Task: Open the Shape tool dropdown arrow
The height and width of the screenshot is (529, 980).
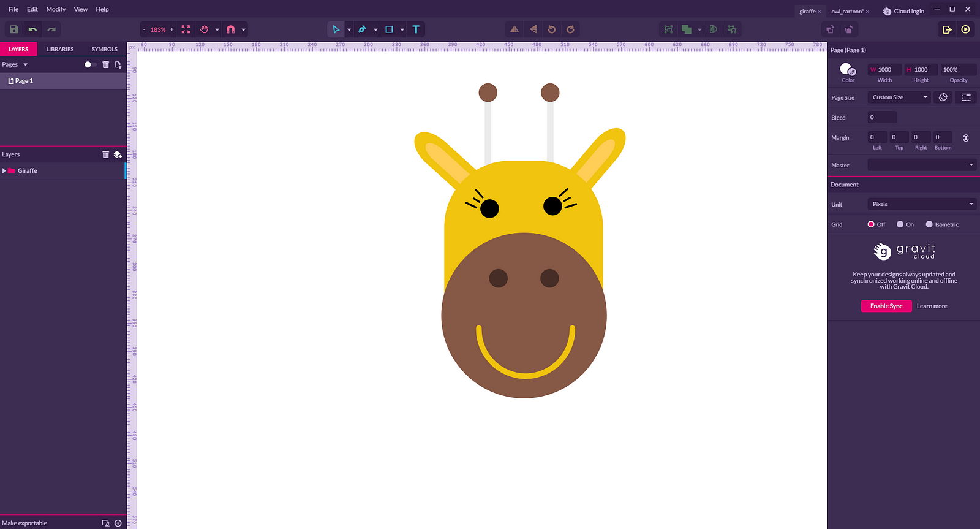Action: click(x=402, y=29)
